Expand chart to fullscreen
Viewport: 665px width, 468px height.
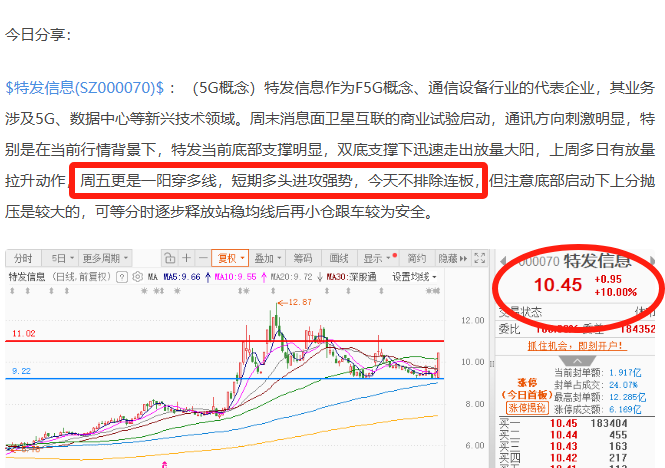[480, 258]
